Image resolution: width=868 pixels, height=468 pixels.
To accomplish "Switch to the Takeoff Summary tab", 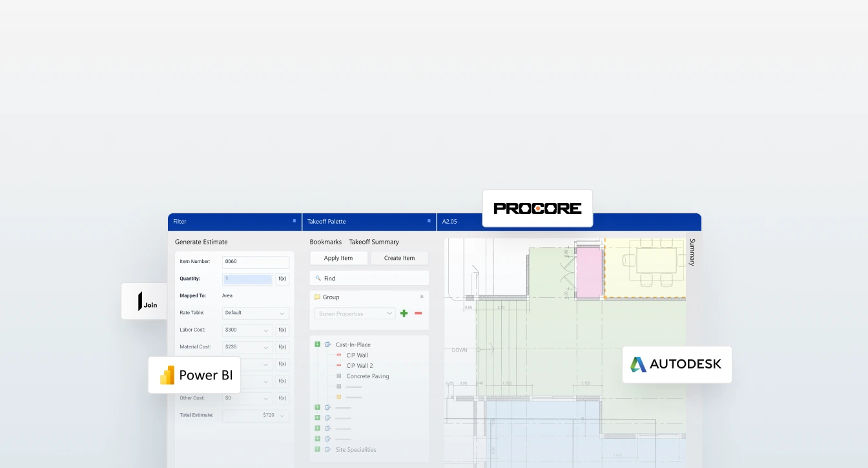I will (374, 242).
